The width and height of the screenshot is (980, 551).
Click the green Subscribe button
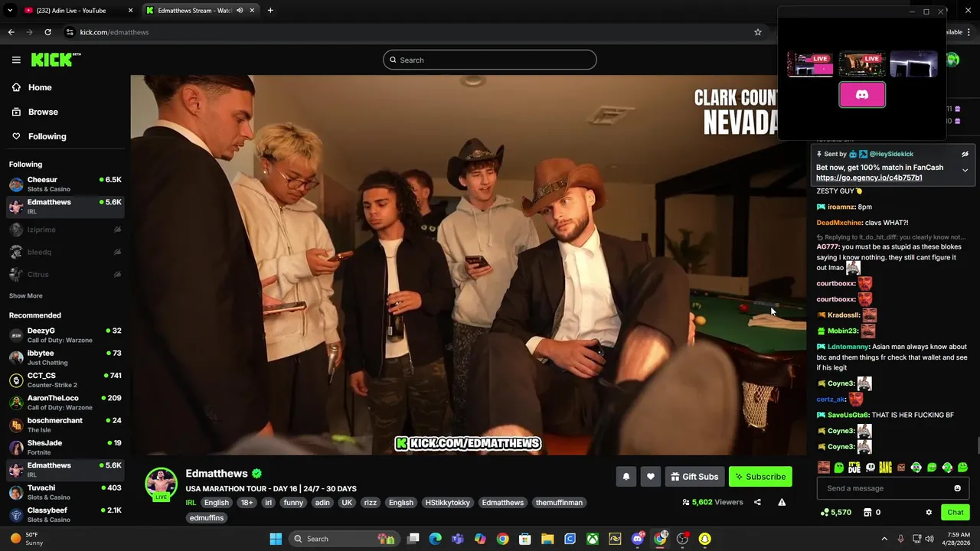tap(760, 477)
